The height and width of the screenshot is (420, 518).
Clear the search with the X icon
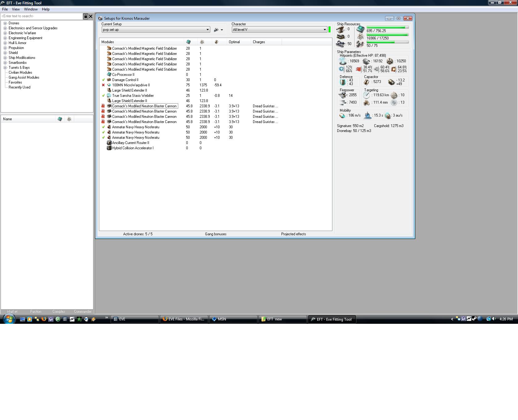tap(91, 16)
